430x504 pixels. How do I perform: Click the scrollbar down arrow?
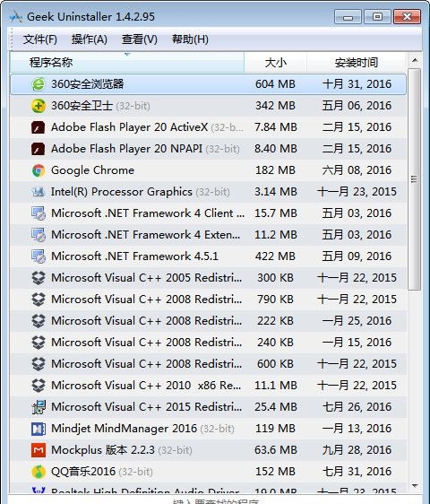(415, 485)
